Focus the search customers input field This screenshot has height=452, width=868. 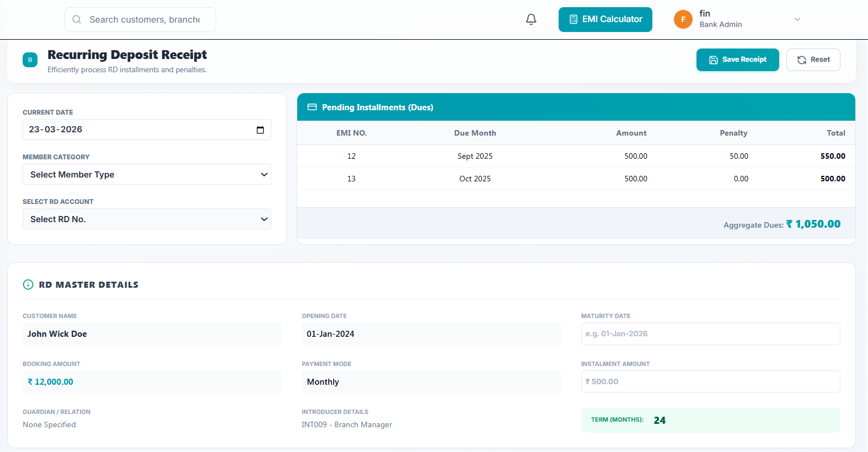click(x=144, y=19)
